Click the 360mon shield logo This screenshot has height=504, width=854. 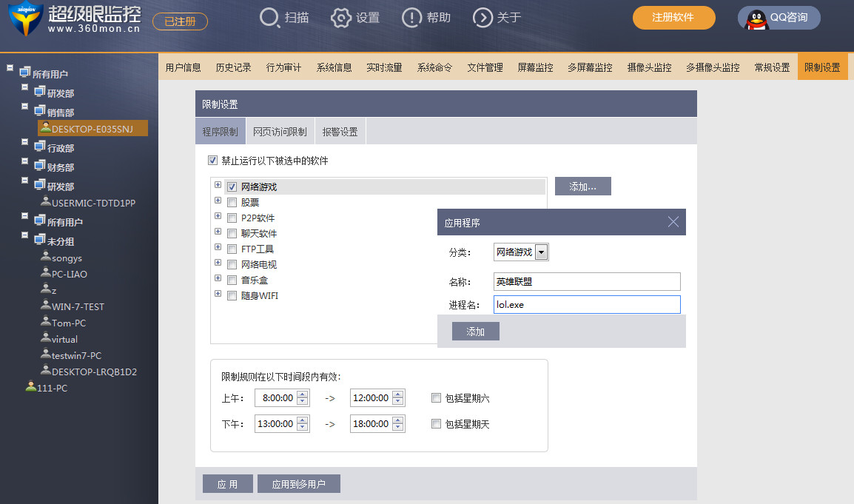click(x=26, y=19)
